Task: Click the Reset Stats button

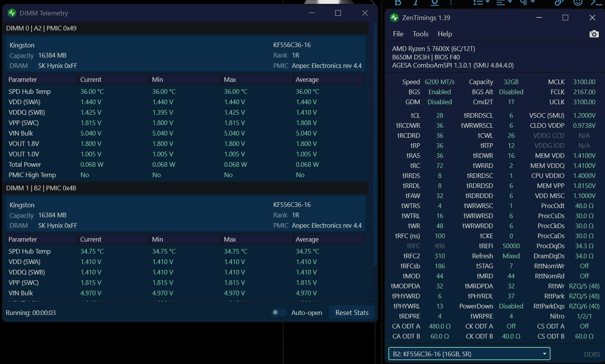Action: [352, 313]
